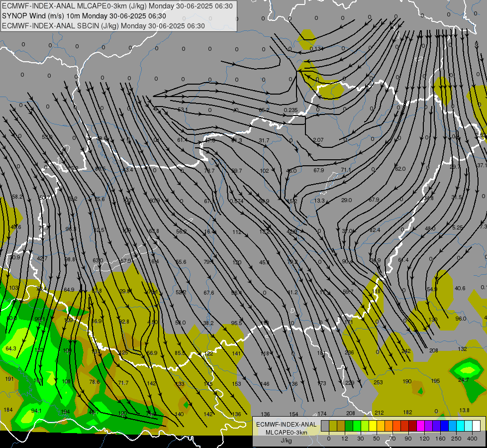
Task: Click the dark green legend swatch after 12
Action: click(349, 426)
